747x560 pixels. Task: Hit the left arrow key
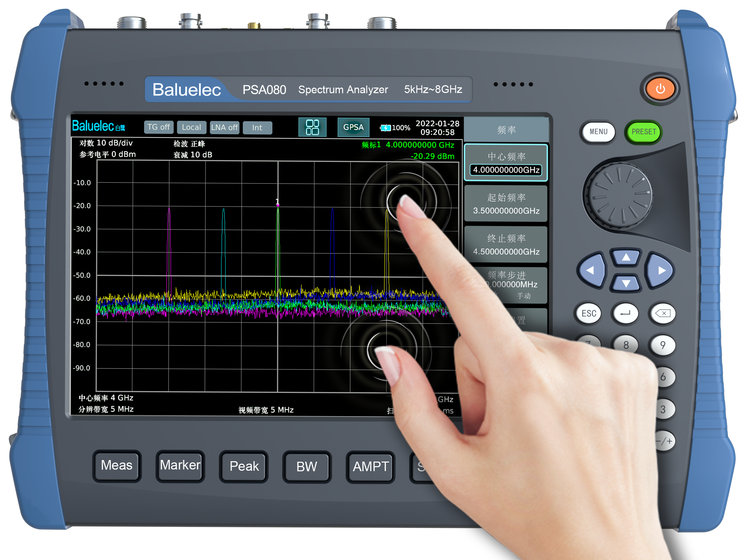pyautogui.click(x=591, y=270)
